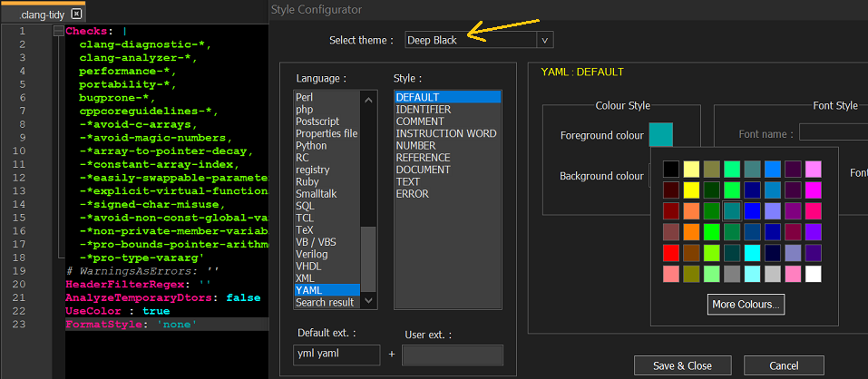Select the DOCUMENT style
The image size is (868, 379).
pyautogui.click(x=447, y=170)
